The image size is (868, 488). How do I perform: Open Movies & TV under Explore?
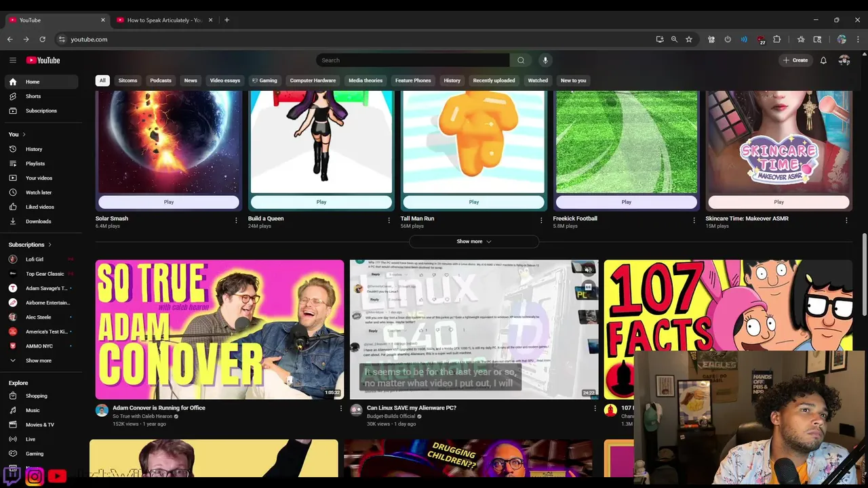point(41,424)
